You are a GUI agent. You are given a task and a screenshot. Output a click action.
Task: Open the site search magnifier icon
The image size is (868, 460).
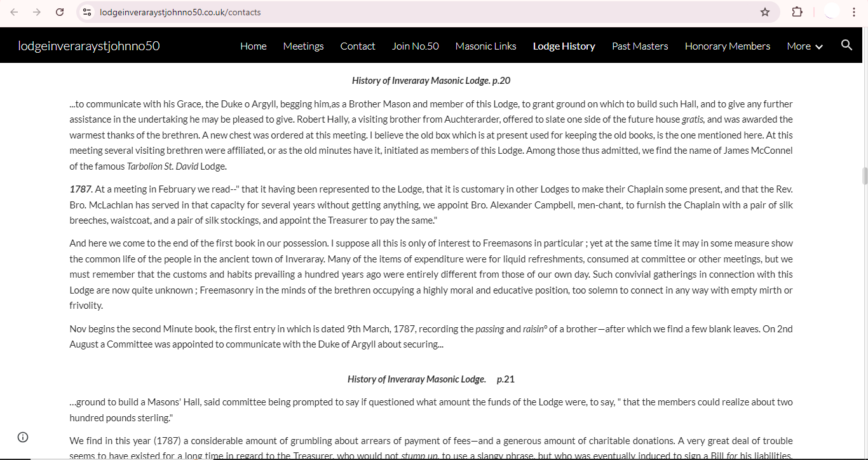coord(846,45)
